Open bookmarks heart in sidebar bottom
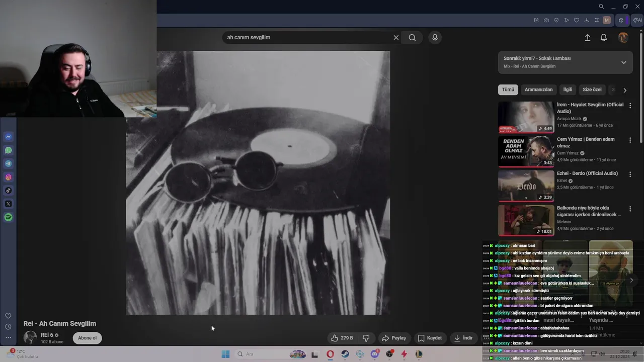This screenshot has height=362, width=644. click(8, 316)
